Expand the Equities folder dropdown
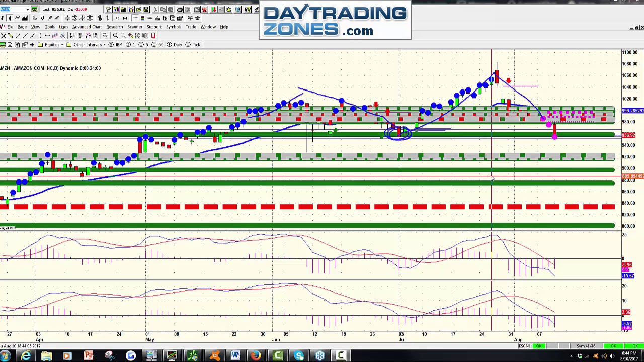The image size is (644, 362). point(62,45)
